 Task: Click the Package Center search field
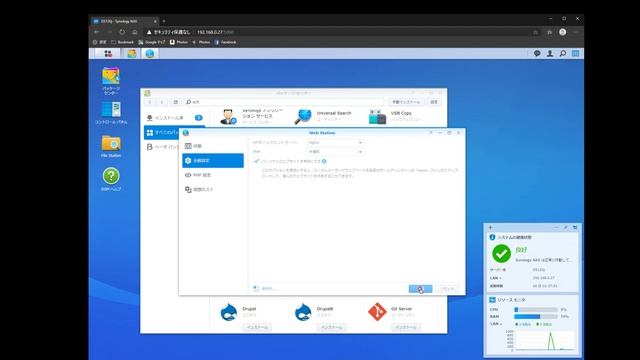pyautogui.click(x=284, y=102)
